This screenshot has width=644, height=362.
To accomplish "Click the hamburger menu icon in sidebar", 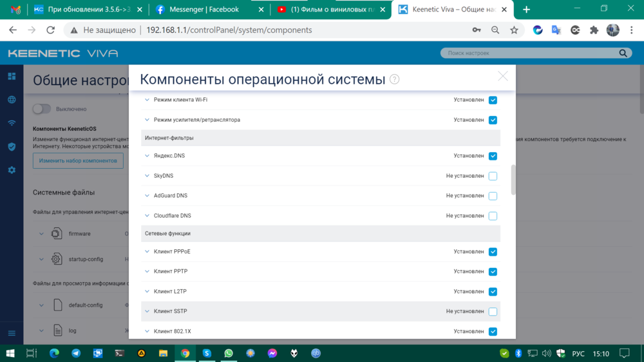I will click(12, 333).
